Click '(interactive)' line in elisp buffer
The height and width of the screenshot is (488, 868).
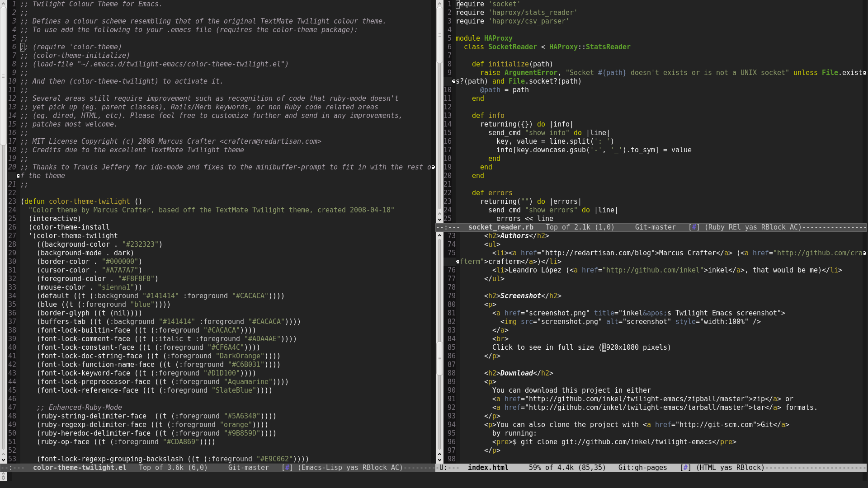coord(55,219)
